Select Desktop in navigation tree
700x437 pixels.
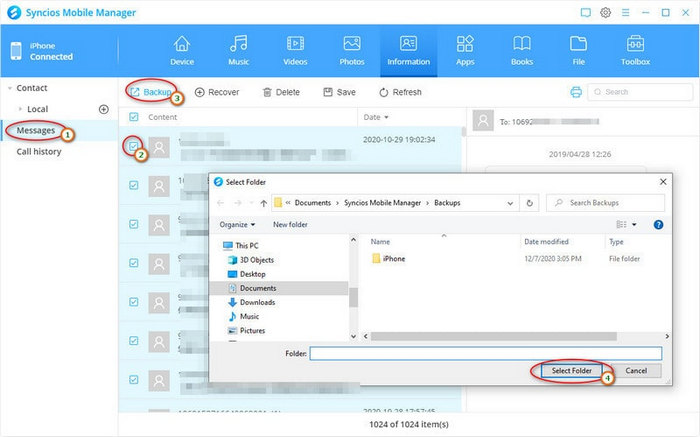click(x=246, y=274)
